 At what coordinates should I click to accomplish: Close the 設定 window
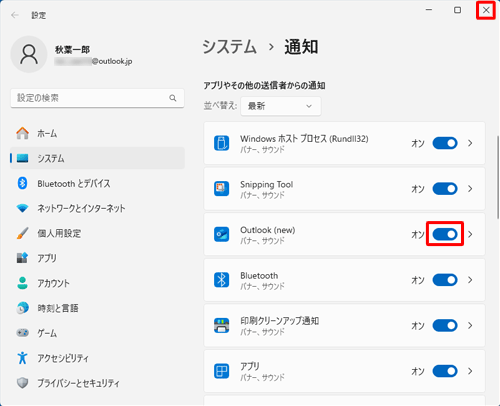point(486,10)
